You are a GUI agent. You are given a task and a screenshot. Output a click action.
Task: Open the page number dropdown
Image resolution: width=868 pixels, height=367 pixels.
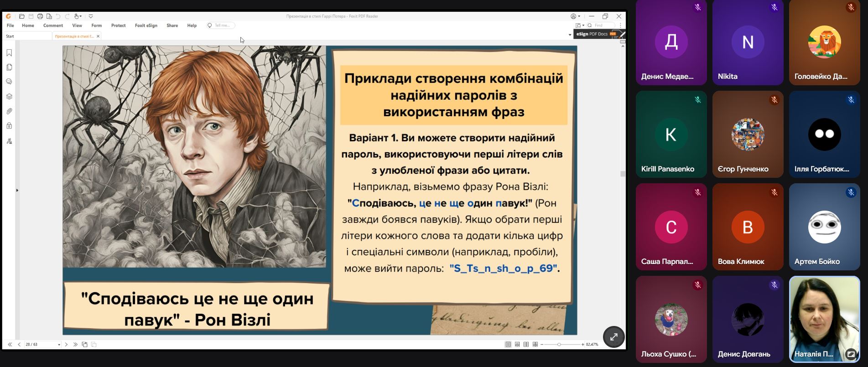(x=59, y=345)
